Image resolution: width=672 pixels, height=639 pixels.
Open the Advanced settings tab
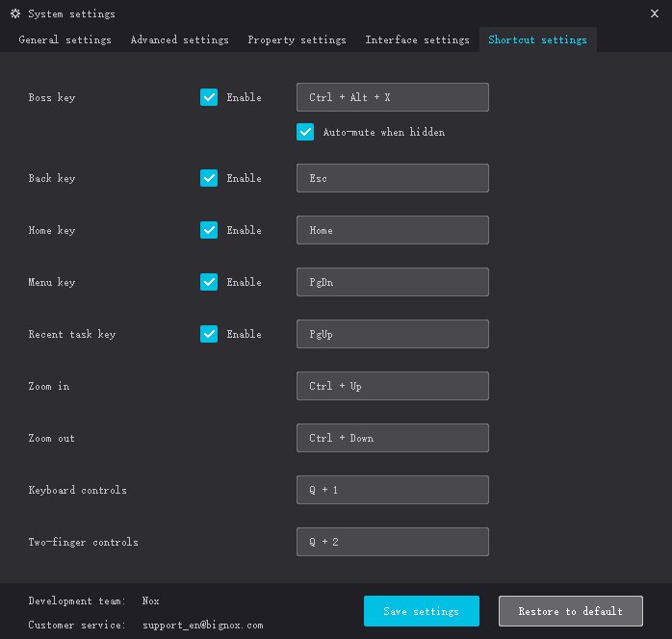(x=179, y=40)
